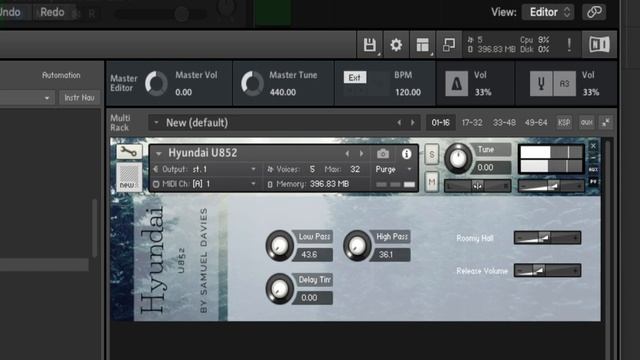
Task: Open the Output st. 1 dropdown
Action: (253, 169)
